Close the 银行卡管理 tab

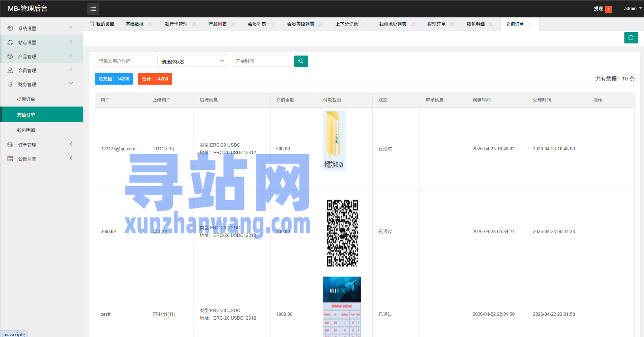194,24
